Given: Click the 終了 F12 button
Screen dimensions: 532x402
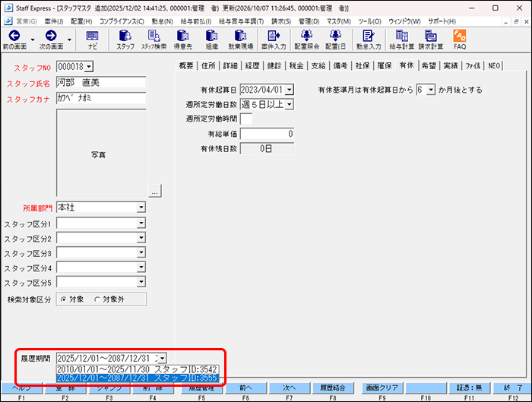Looking at the screenshot, I should point(513,388).
